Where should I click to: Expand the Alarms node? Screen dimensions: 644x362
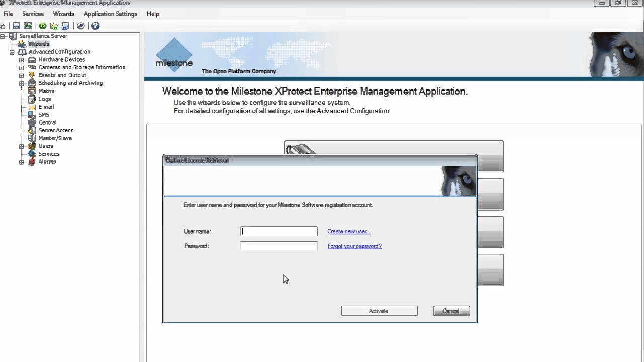click(x=22, y=162)
